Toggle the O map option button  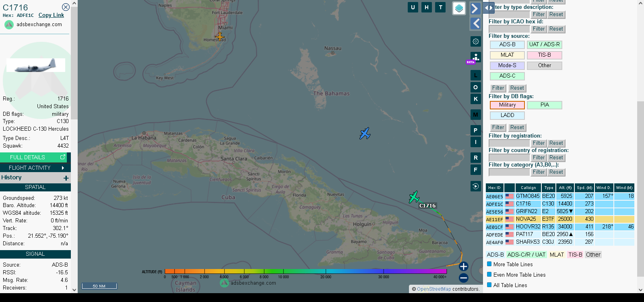476,87
